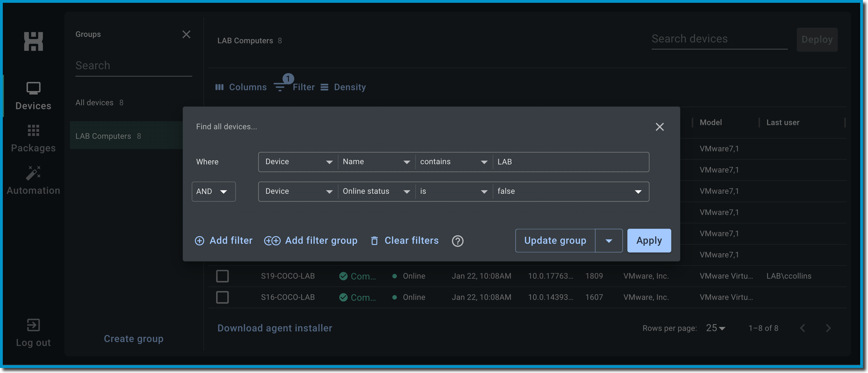Open the Density menu

[x=343, y=87]
